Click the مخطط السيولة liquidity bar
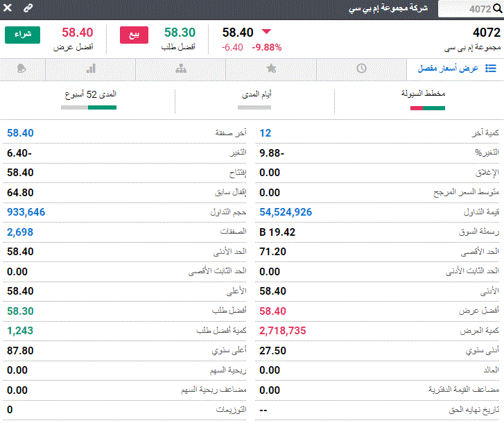The image size is (504, 423). pos(428,108)
